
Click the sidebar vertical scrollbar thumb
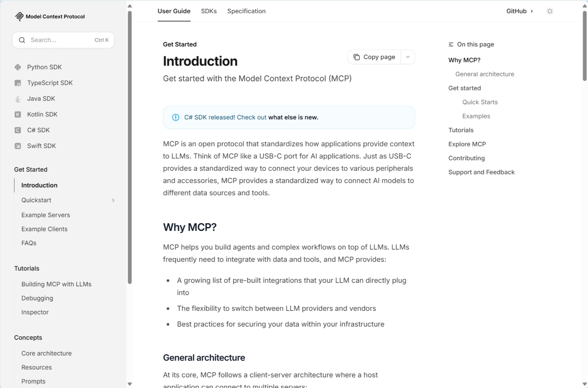129,147
